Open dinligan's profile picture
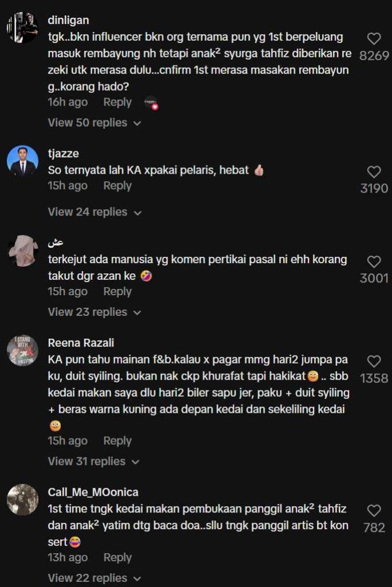This screenshot has height=587, width=392. coord(23,28)
